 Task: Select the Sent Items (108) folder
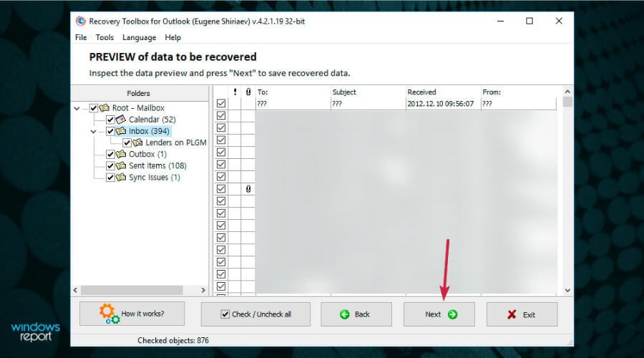click(157, 165)
